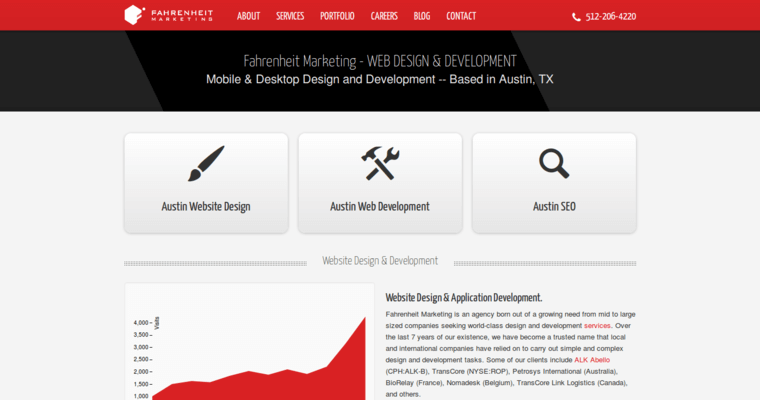Open the Austin Website Design label
The width and height of the screenshot is (760, 400).
tap(206, 207)
